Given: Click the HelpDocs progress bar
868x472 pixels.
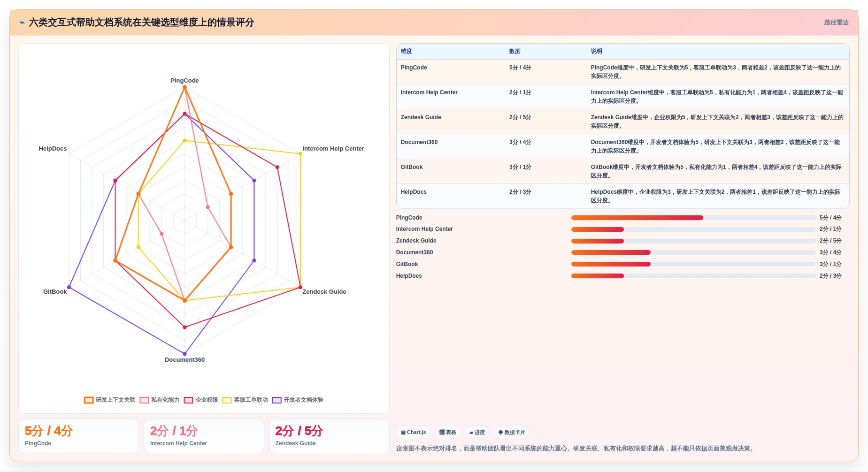Looking at the screenshot, I should [x=693, y=276].
